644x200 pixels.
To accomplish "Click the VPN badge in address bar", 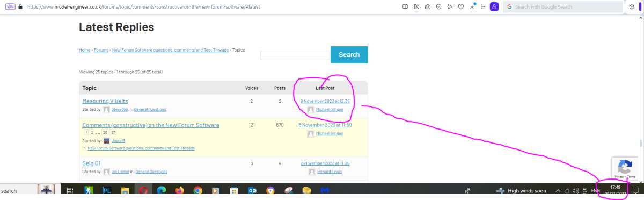I will 10,7.
